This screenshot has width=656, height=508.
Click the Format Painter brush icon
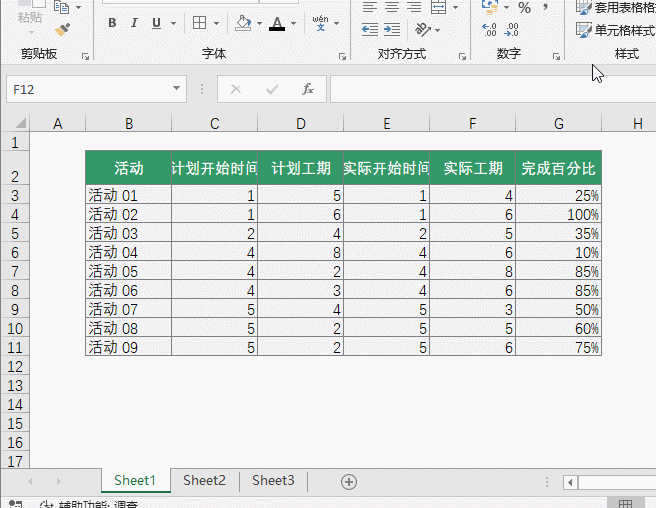[62, 30]
